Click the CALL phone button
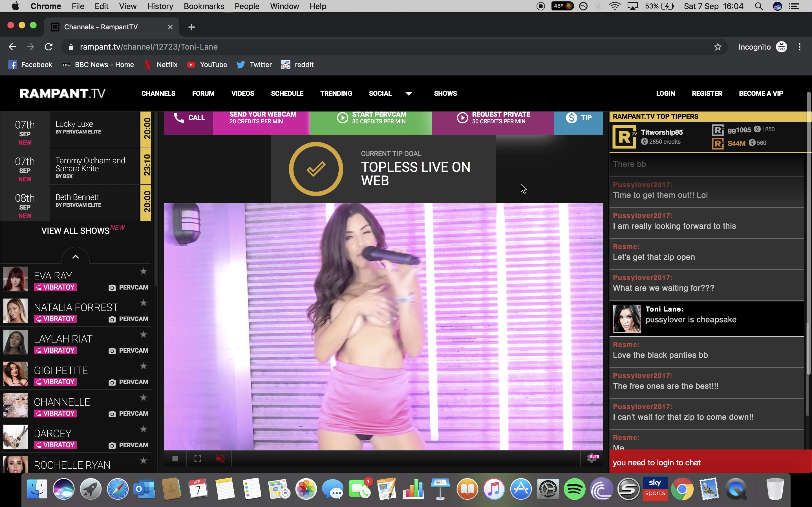Image resolution: width=812 pixels, height=507 pixels. pyautogui.click(x=189, y=118)
